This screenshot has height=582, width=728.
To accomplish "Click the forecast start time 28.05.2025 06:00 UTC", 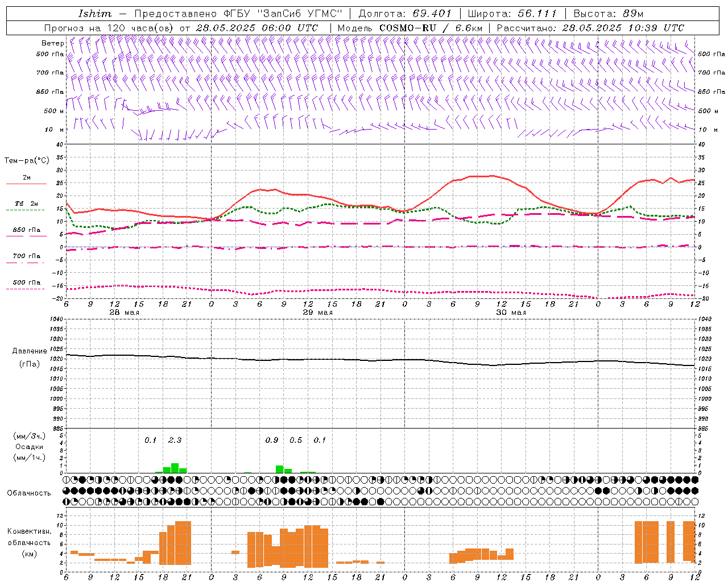I will tap(257, 28).
